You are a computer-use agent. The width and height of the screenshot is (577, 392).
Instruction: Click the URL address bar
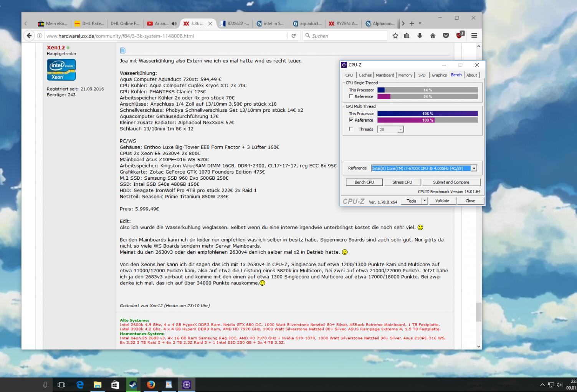[x=166, y=36]
